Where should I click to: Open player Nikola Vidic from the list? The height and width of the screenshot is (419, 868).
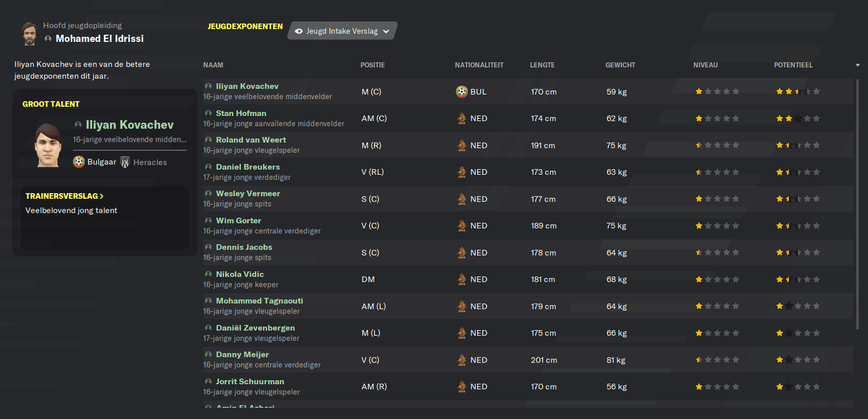click(x=240, y=274)
